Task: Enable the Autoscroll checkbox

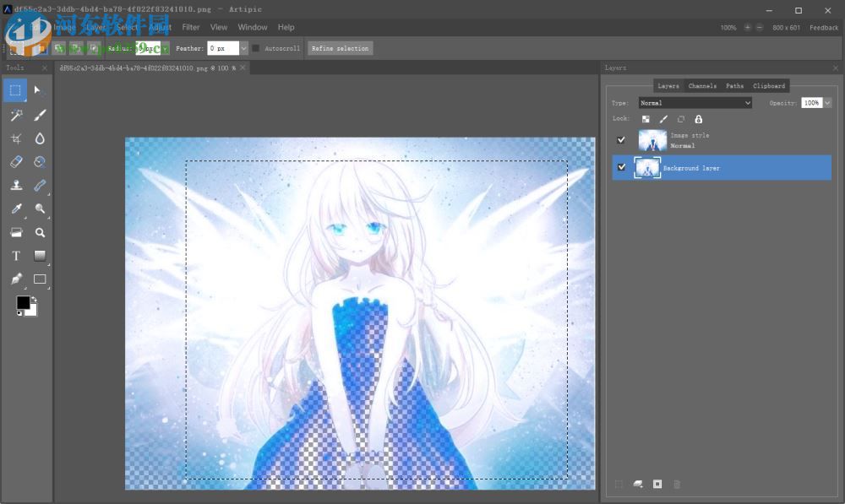Action: 255,48
